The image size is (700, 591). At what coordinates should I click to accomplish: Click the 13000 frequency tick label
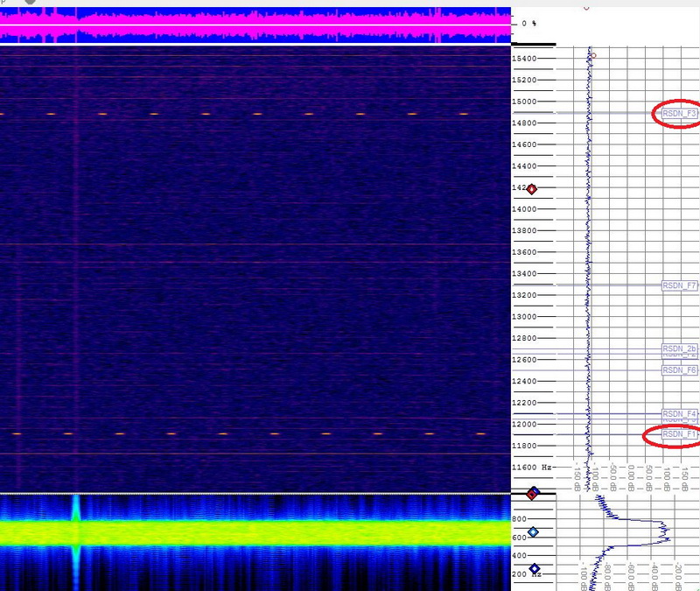pyautogui.click(x=524, y=316)
